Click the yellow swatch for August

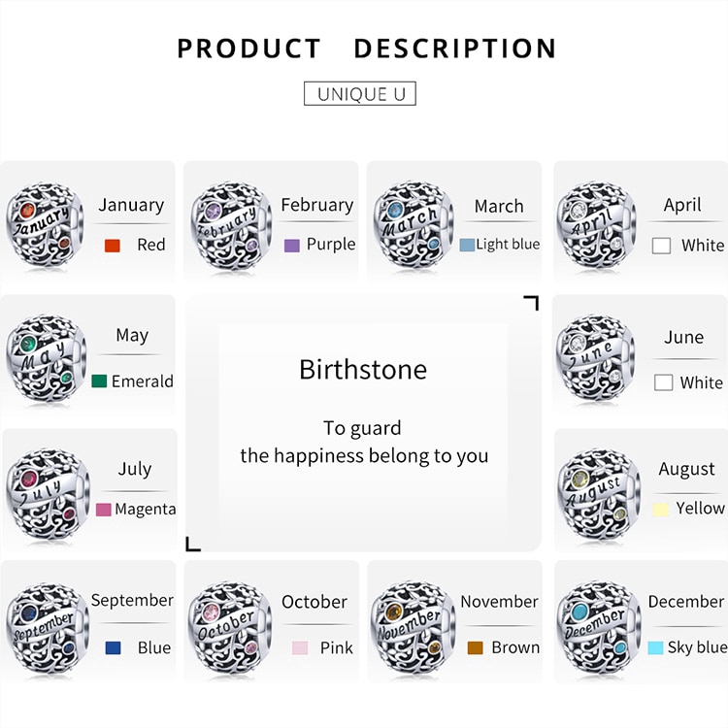[660, 509]
